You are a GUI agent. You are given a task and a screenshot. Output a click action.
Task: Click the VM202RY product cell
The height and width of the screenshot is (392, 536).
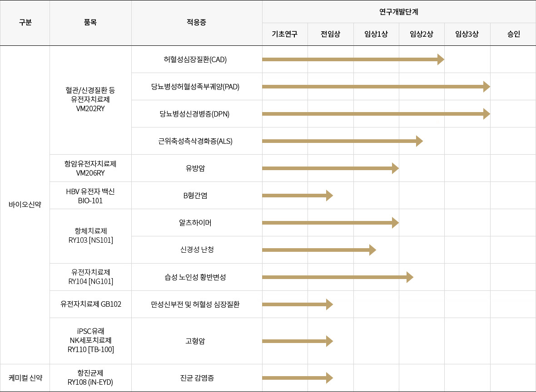pos(90,100)
